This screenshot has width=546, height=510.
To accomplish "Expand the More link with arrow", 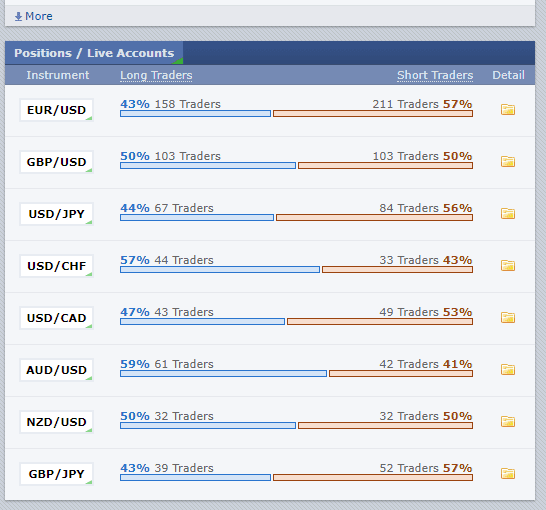I will click(x=33, y=16).
